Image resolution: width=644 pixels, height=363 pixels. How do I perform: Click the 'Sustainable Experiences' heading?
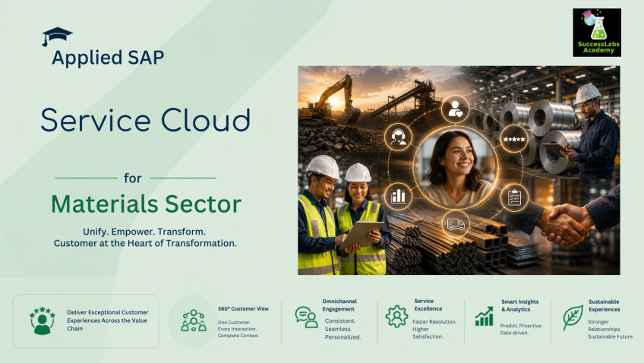tap(605, 305)
